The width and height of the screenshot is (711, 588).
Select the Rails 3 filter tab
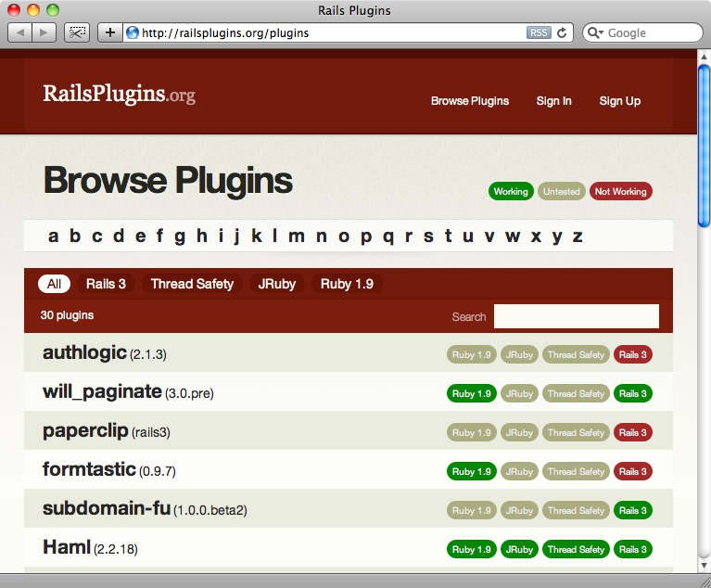(106, 284)
